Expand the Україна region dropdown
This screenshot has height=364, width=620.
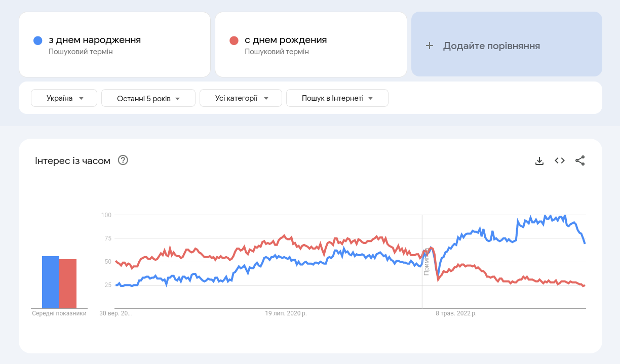point(64,98)
